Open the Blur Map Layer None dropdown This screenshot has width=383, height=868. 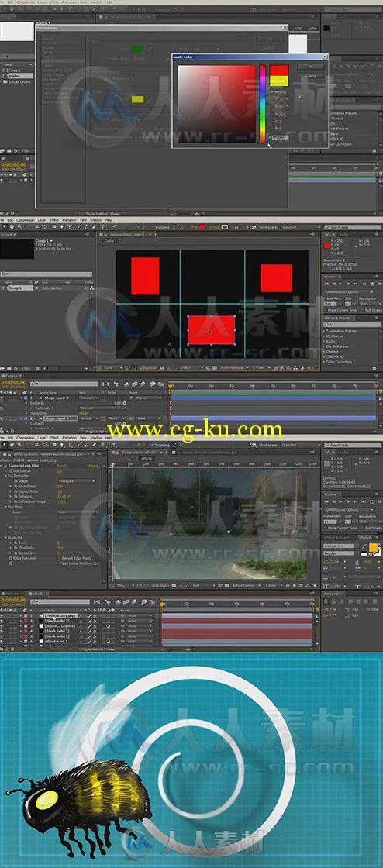click(77, 512)
